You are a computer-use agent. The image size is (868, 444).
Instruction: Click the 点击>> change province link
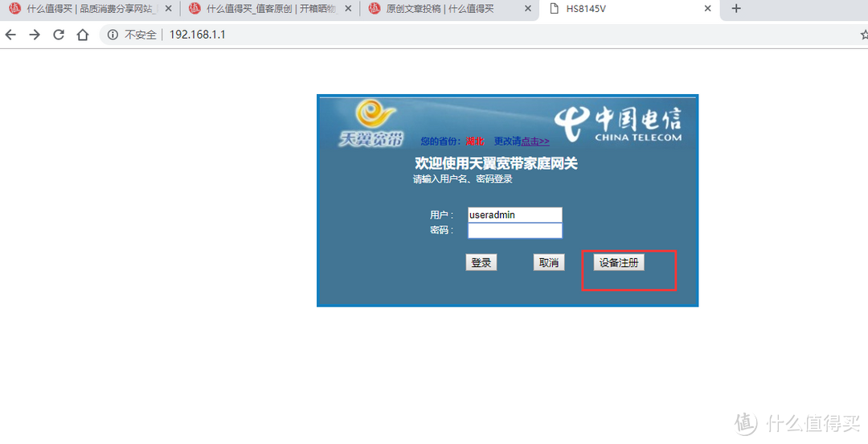coord(535,142)
